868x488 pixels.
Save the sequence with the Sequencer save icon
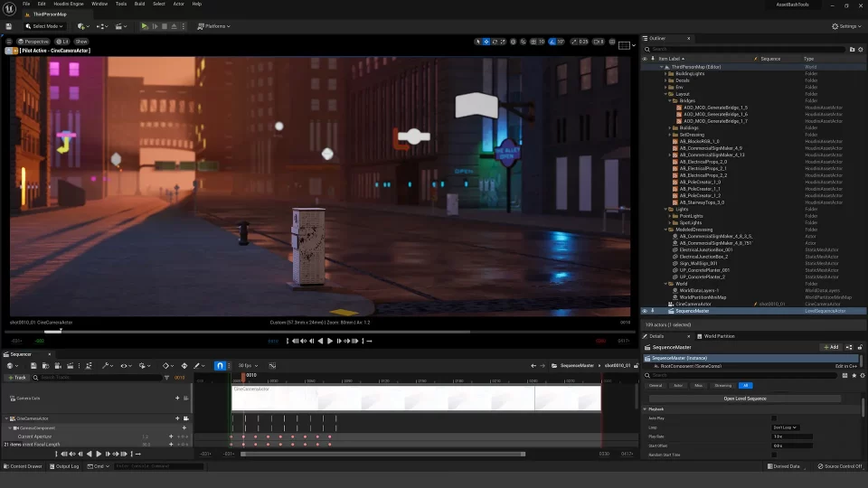pos(33,366)
